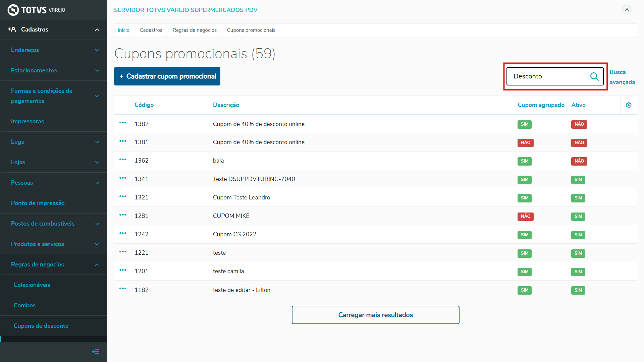The image size is (644, 362).
Task: Open user profile icon at top right
Action: point(627,10)
